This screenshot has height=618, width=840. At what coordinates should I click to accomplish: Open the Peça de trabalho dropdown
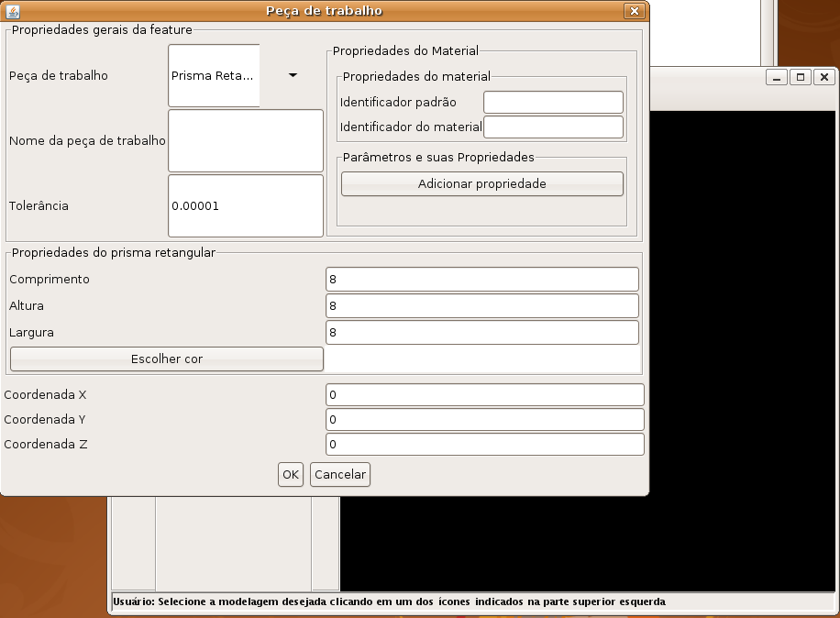pyautogui.click(x=293, y=75)
